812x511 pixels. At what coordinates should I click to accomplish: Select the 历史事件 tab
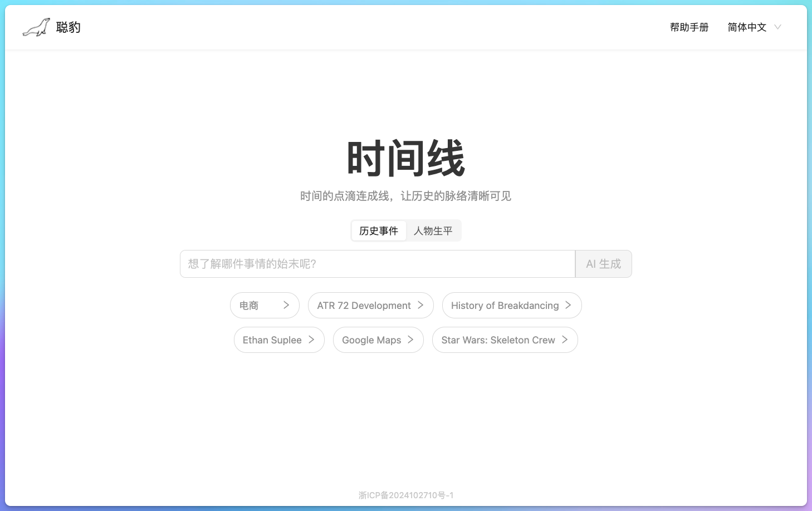379,230
